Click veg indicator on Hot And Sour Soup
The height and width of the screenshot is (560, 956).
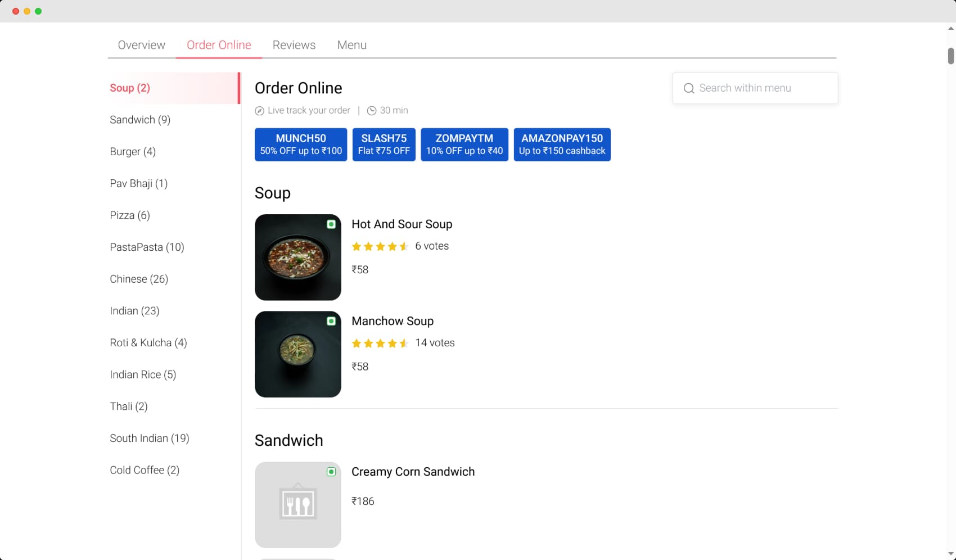(x=331, y=224)
